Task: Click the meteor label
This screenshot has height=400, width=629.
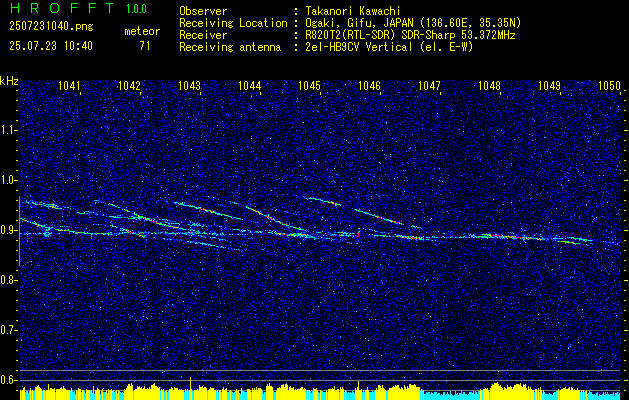Action: pos(142,31)
